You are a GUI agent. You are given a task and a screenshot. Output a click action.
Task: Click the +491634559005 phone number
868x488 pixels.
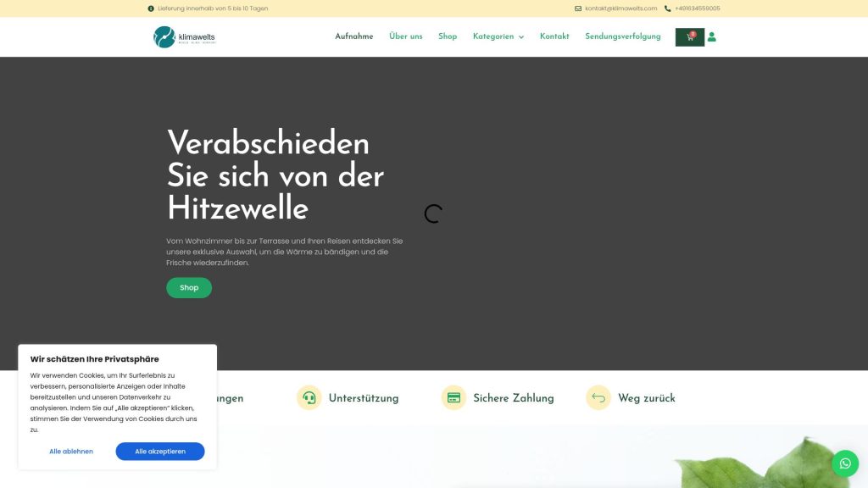point(697,8)
